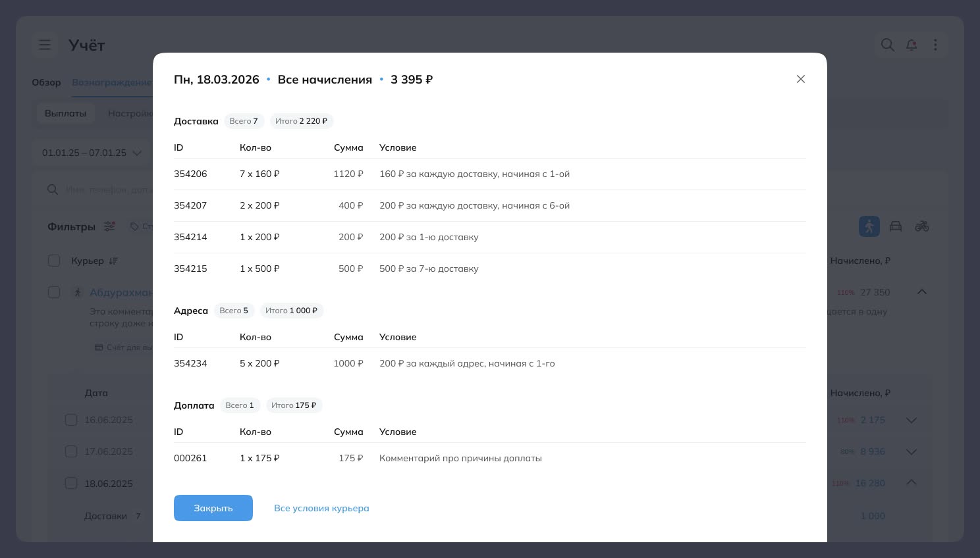Click the 80% indicator next to 8 936
The width and height of the screenshot is (980, 558).
(x=848, y=451)
